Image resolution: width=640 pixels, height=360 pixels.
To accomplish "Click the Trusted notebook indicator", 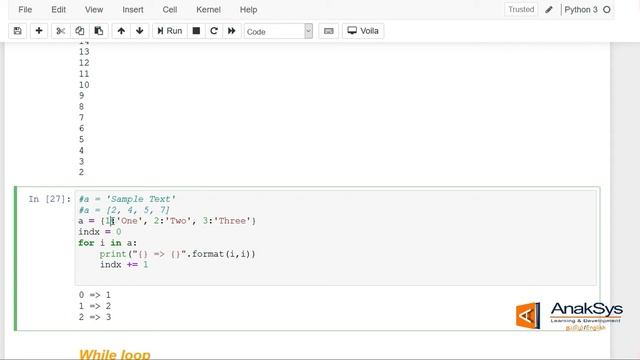I will pyautogui.click(x=521, y=9).
